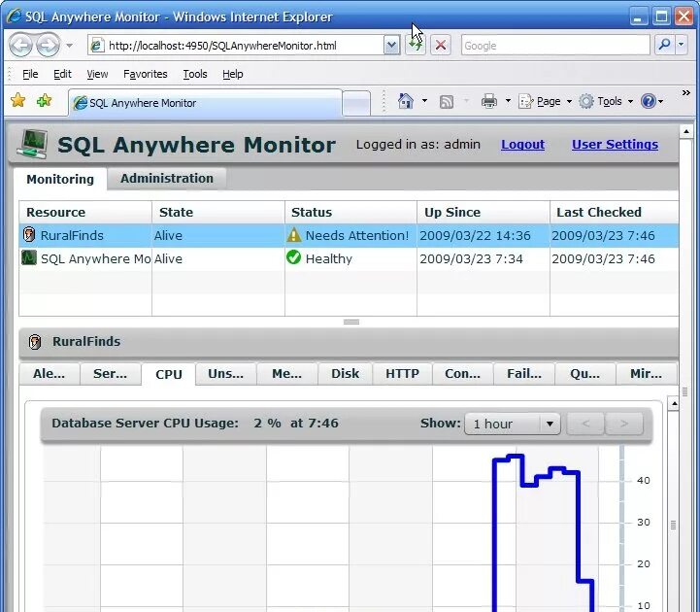Open the Mirroring (Mir...) tab
This screenshot has width=700, height=612.
646,374
